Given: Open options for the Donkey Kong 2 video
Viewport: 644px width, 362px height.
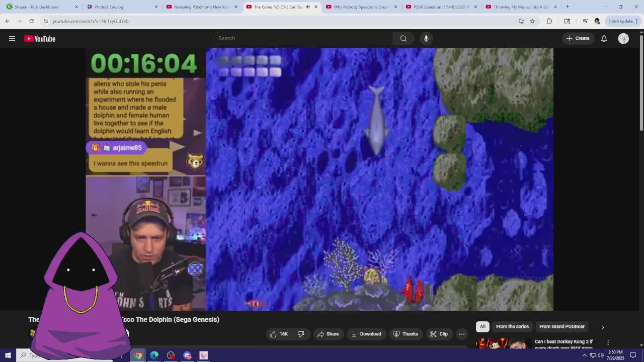Looking at the screenshot, I should pos(608,342).
